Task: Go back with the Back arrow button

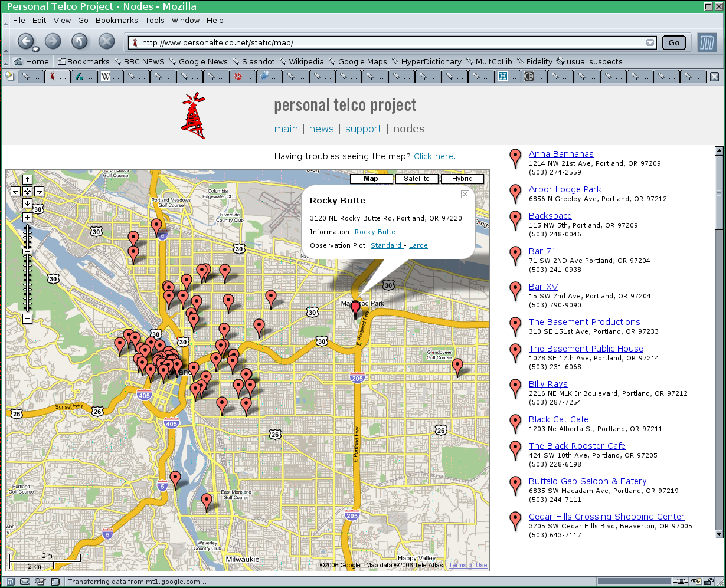Action: (25, 41)
